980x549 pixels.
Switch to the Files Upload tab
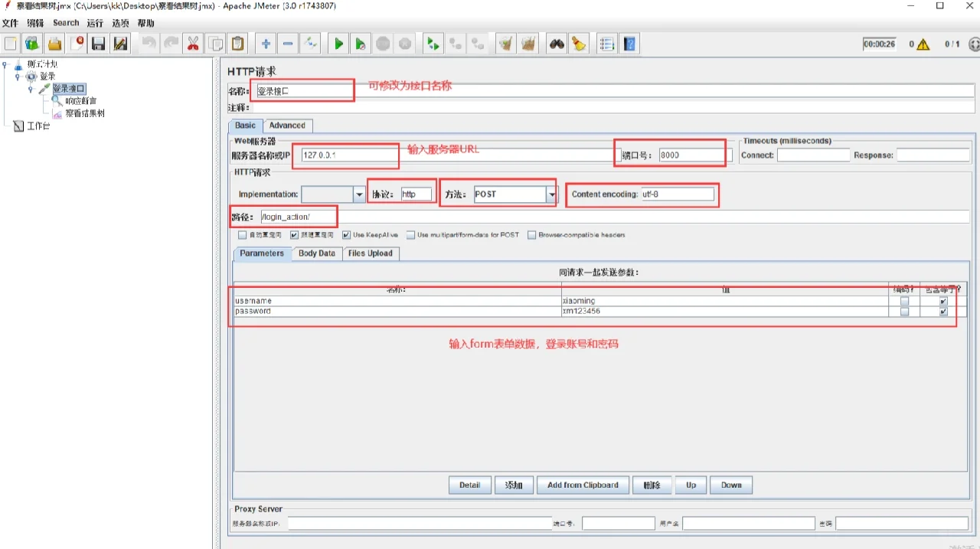[x=370, y=253]
